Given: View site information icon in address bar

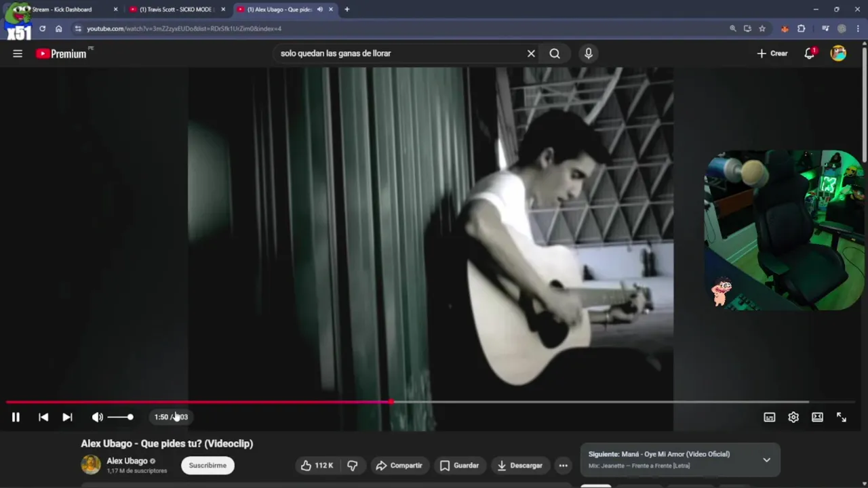Looking at the screenshot, I should 78,28.
